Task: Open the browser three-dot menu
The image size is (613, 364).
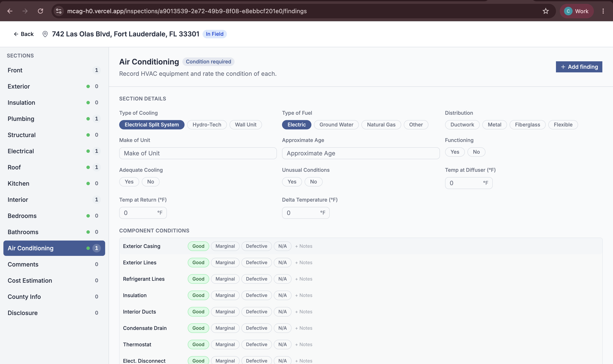Action: point(603,11)
